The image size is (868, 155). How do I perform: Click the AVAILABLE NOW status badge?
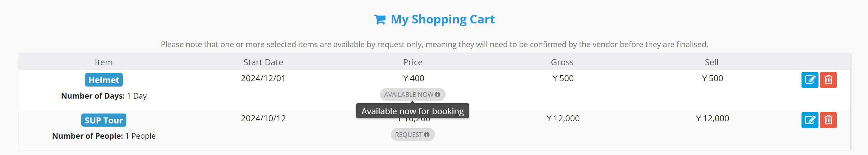[x=409, y=95]
